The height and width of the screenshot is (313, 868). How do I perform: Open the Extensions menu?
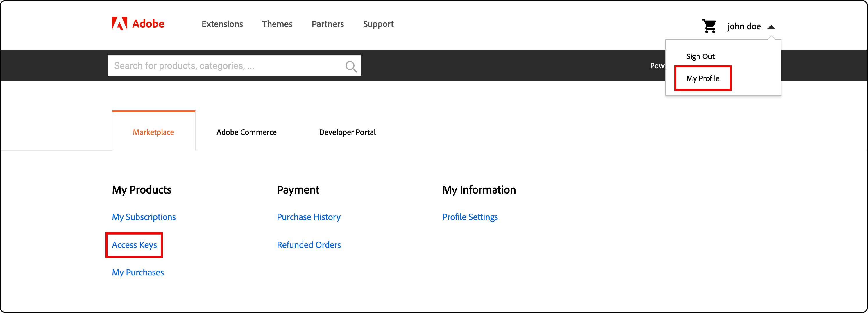(222, 24)
